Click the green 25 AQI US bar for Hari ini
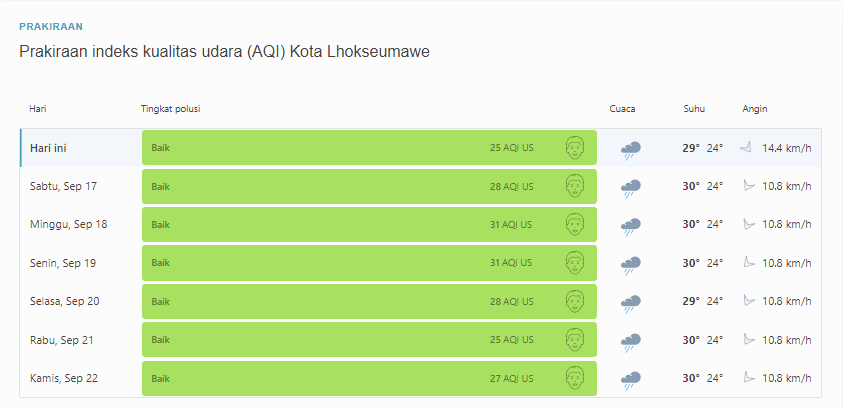This screenshot has height=408, width=843. (369, 147)
